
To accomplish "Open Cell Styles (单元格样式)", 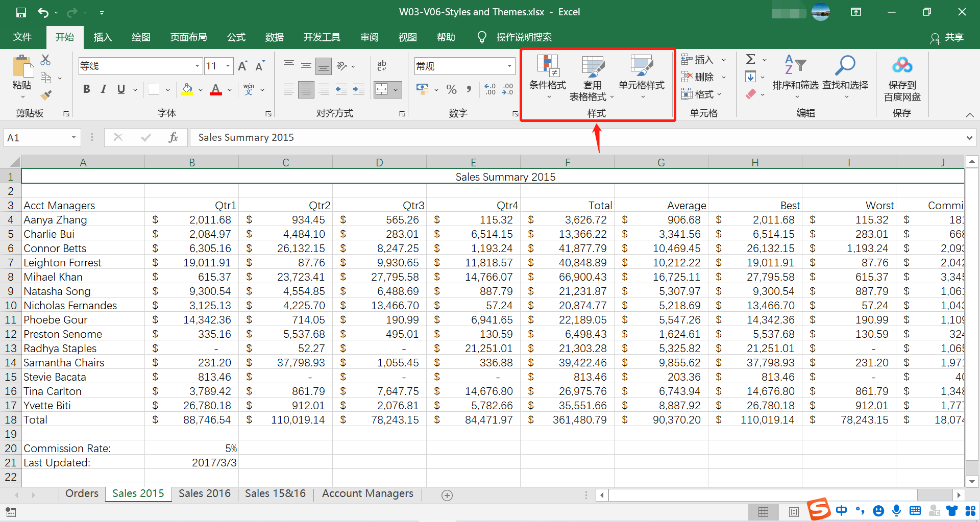I will click(642, 77).
